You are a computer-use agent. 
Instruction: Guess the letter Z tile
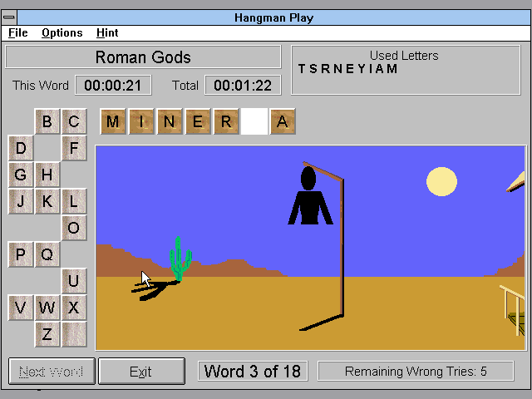(47, 334)
